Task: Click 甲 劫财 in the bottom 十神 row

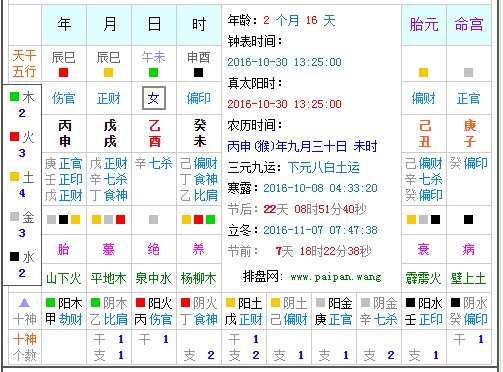Action: pos(64,319)
